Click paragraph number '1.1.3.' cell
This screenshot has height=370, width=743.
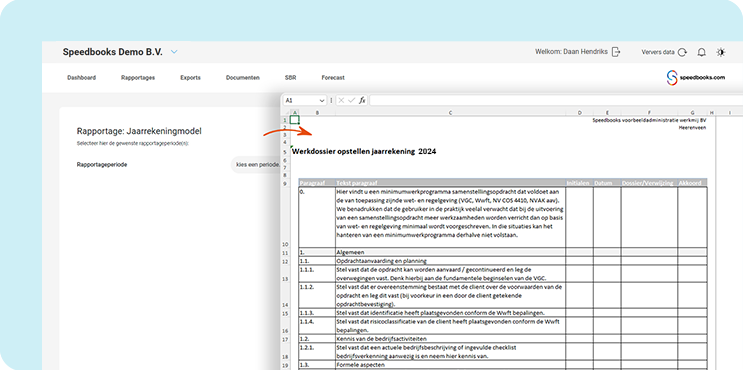[x=317, y=313]
